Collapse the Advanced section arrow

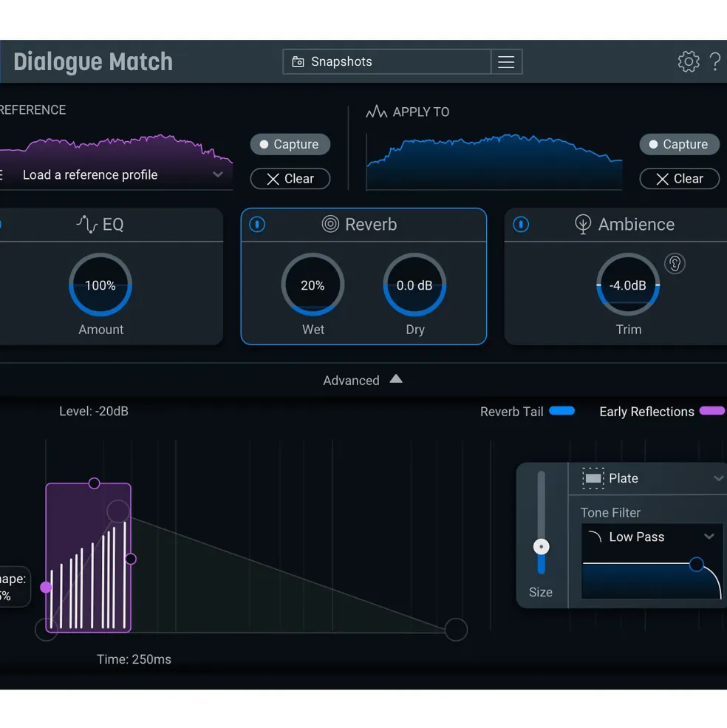pyautogui.click(x=396, y=379)
